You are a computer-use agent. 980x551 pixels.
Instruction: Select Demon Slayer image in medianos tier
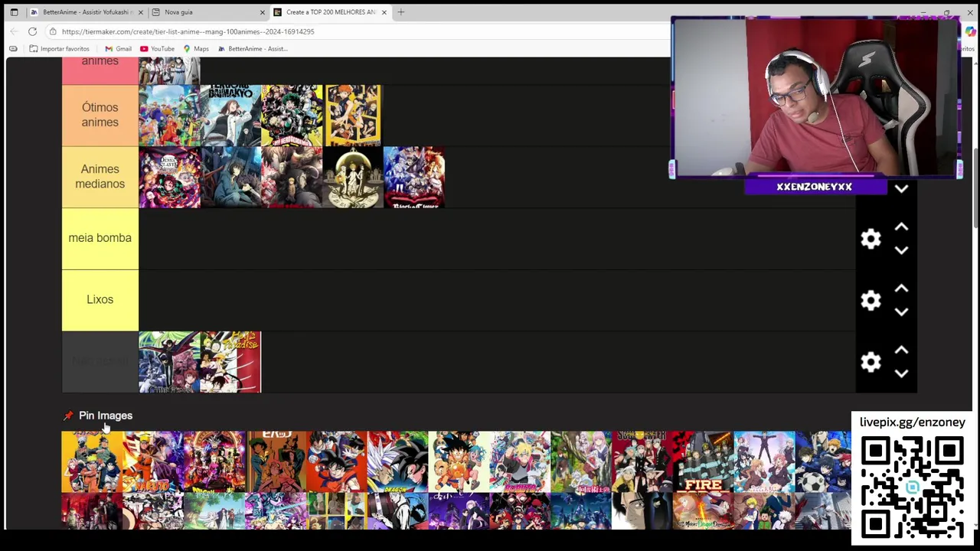pyautogui.click(x=169, y=177)
